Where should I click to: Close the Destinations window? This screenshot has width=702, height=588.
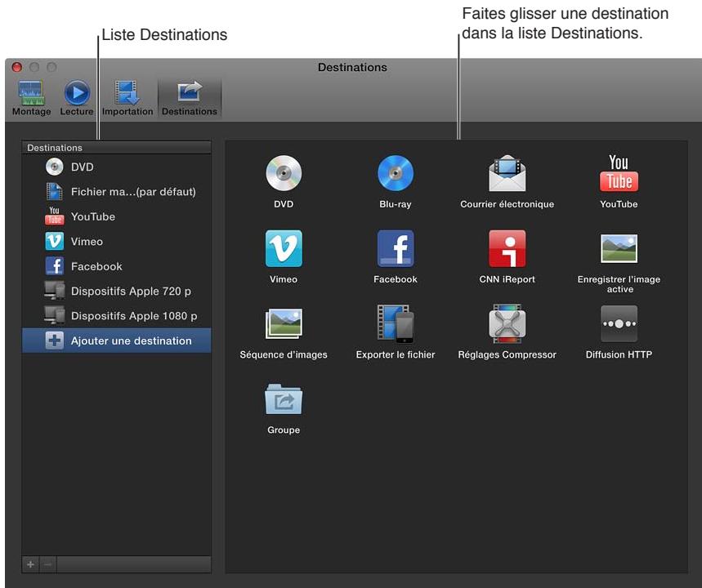click(x=17, y=67)
